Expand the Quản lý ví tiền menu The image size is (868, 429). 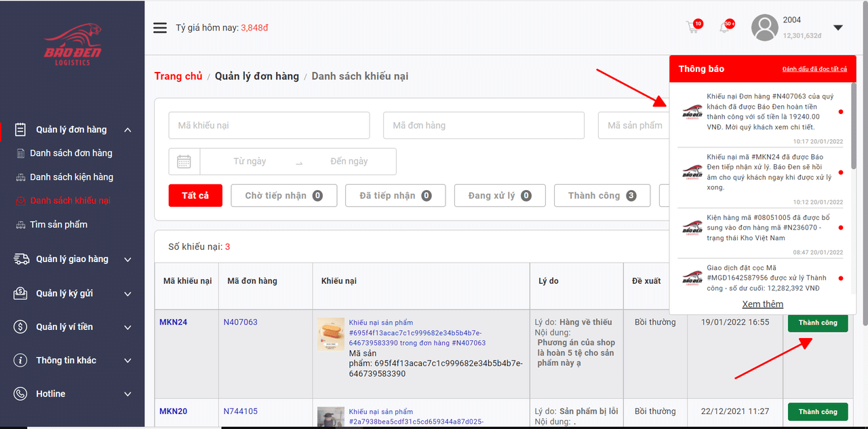(x=127, y=327)
